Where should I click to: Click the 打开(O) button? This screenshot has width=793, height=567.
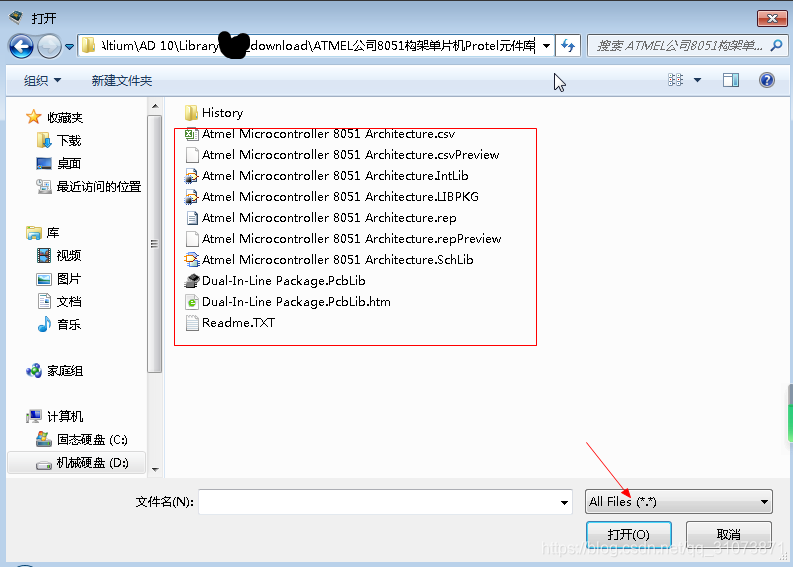pos(628,535)
